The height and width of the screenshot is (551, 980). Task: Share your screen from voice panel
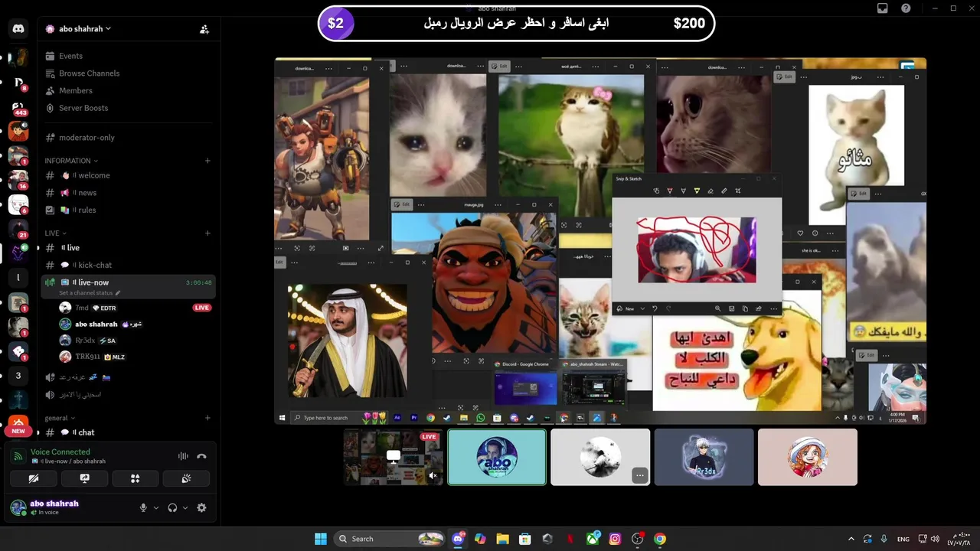[x=84, y=478]
